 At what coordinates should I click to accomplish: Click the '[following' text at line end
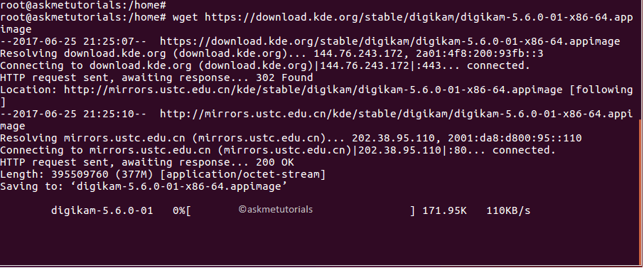click(601, 90)
